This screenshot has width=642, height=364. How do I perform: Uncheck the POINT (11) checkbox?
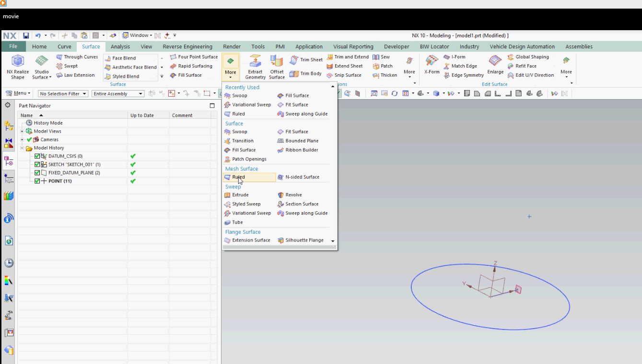pos(37,181)
